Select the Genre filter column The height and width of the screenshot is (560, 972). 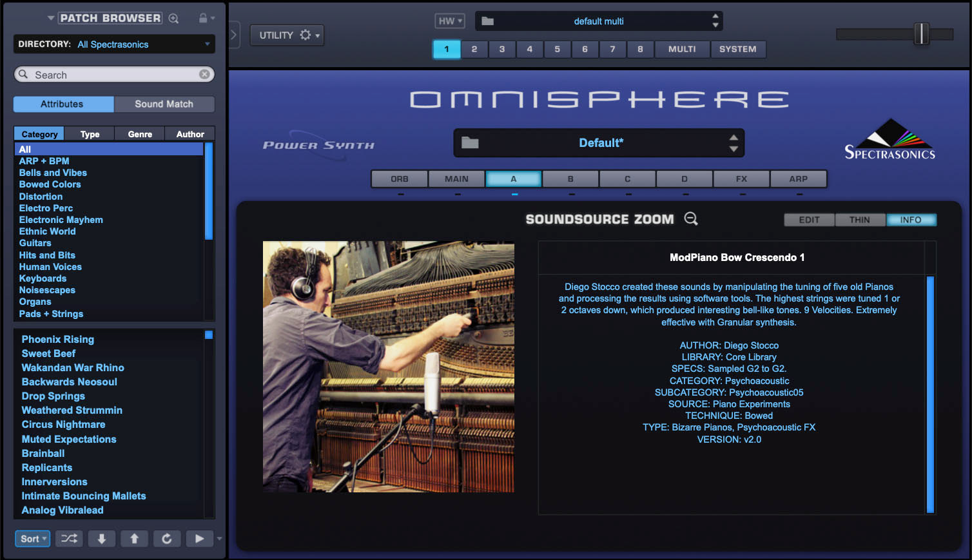pyautogui.click(x=140, y=134)
